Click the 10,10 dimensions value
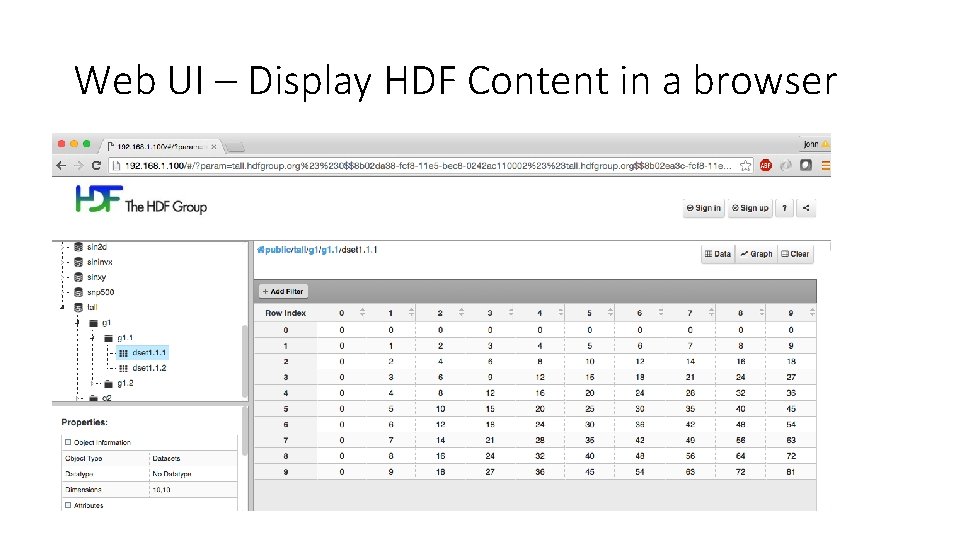Viewport: 960px width, 540px height. pos(161,490)
